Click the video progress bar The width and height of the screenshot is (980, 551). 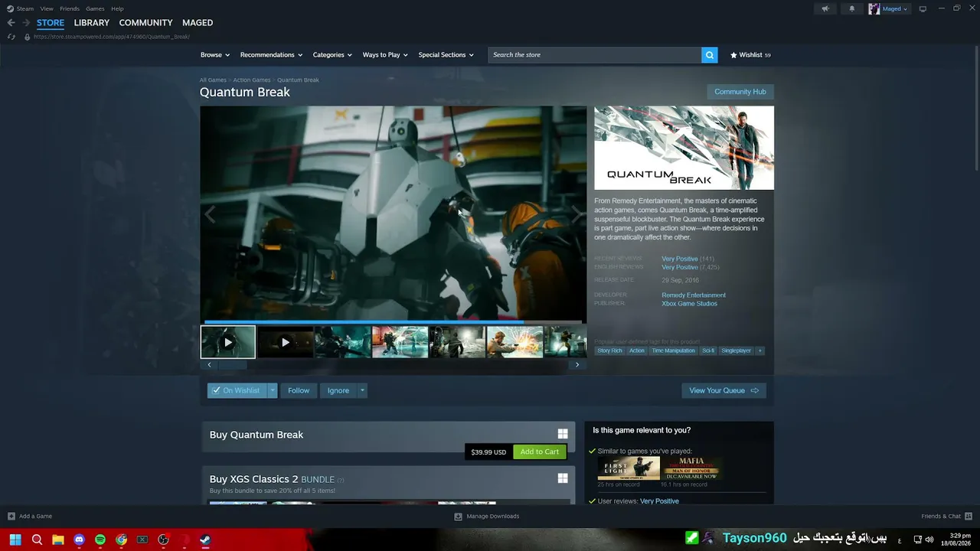pos(393,321)
